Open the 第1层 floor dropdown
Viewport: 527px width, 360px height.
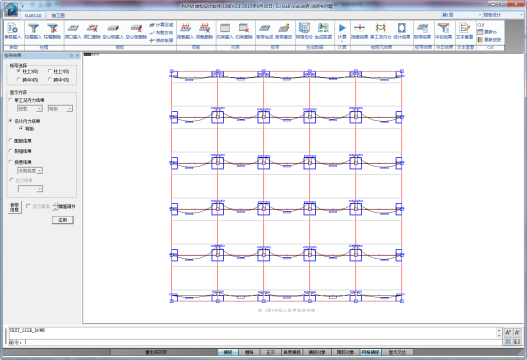pos(461,15)
